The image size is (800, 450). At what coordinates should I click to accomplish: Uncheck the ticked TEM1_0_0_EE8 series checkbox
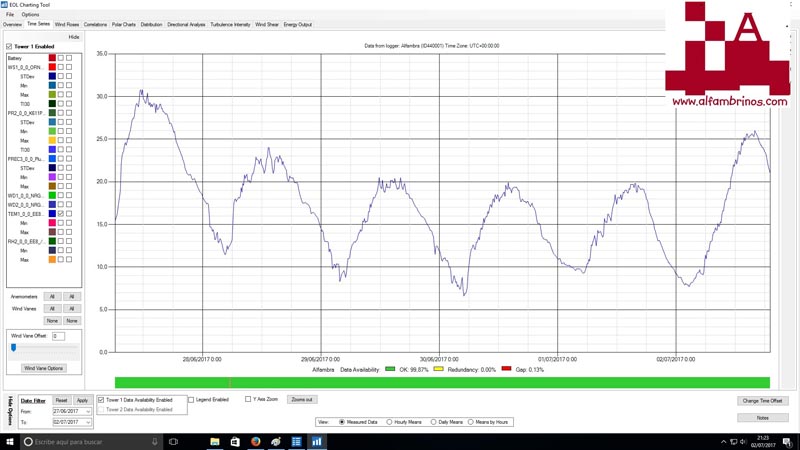(x=61, y=214)
